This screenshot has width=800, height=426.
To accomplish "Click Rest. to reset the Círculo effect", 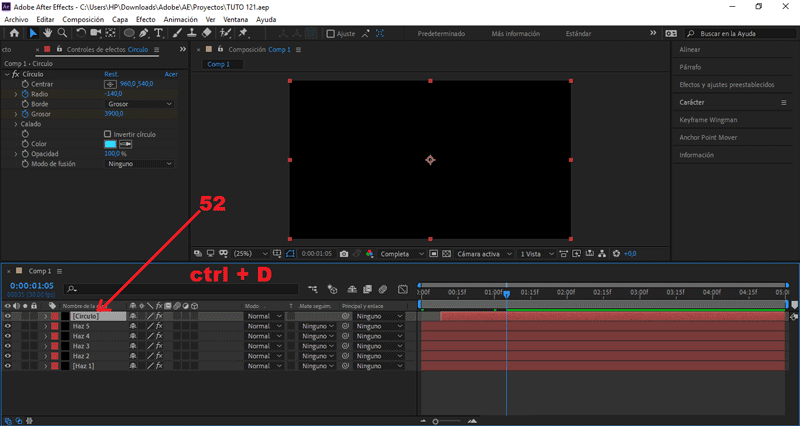I will tap(111, 74).
